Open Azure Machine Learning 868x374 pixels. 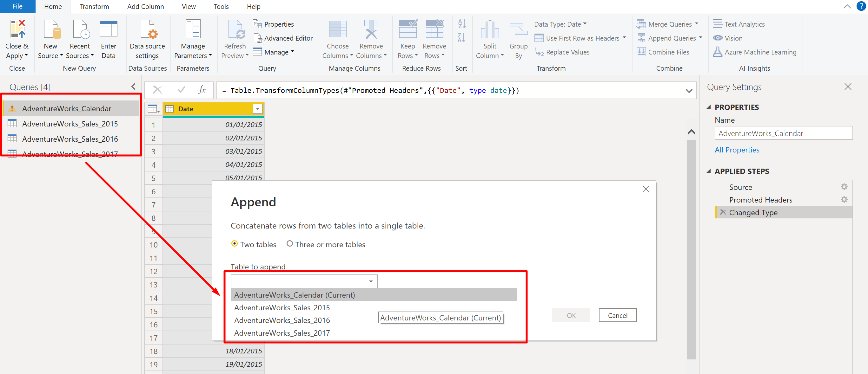[x=754, y=52]
